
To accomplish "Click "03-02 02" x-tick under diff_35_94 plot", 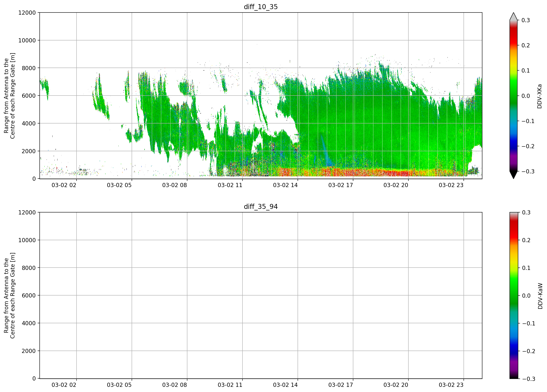I will point(64,385).
